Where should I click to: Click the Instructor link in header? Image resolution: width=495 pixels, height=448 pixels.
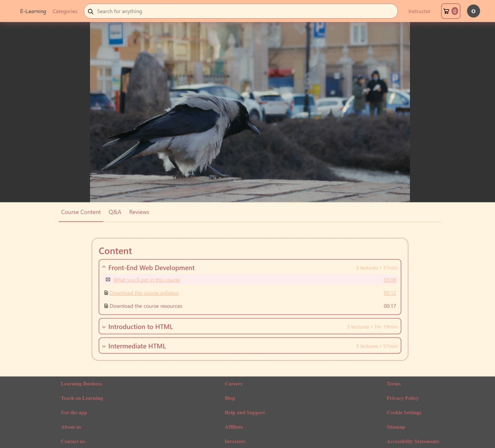pyautogui.click(x=419, y=11)
